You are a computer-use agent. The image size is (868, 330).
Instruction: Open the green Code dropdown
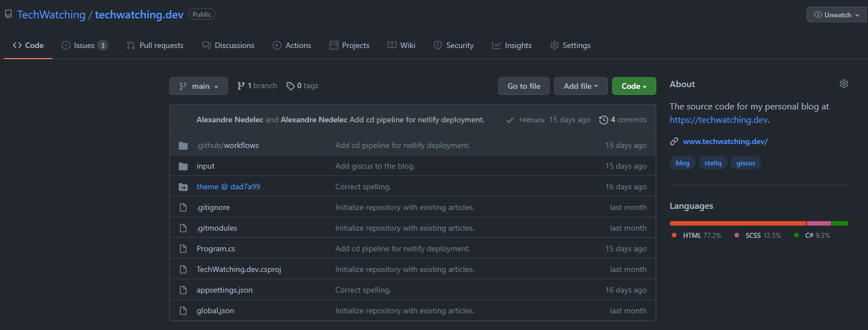[x=634, y=86]
